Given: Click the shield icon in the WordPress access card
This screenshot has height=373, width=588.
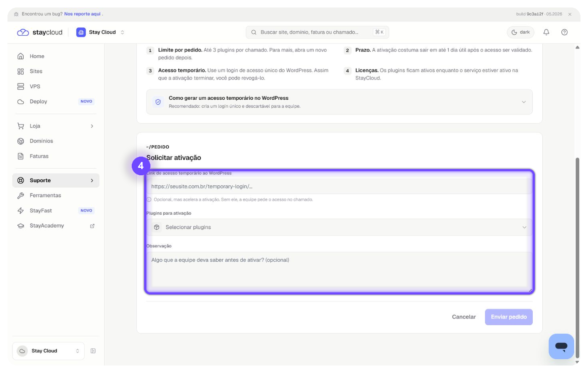Looking at the screenshot, I should (x=158, y=102).
